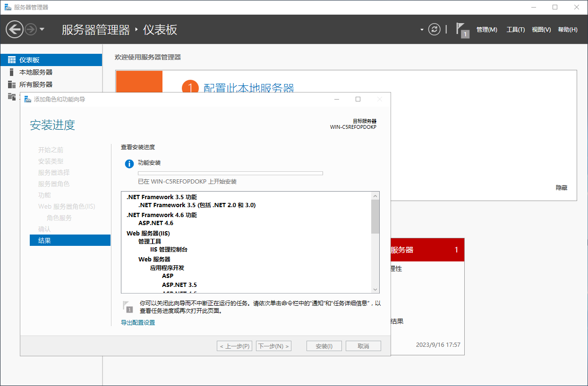Click the forward navigation arrow icon
Screen dimensions: 588x386
[31, 29]
